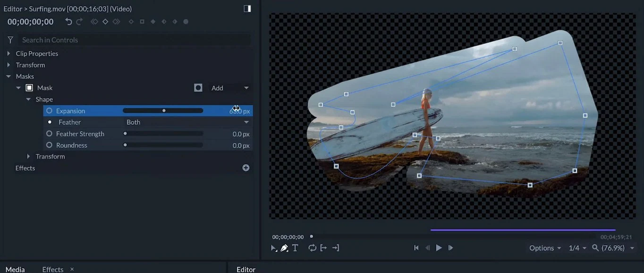Viewport: 644px width, 273px height.
Task: Select the mask pen drawing tool
Action: click(x=284, y=247)
